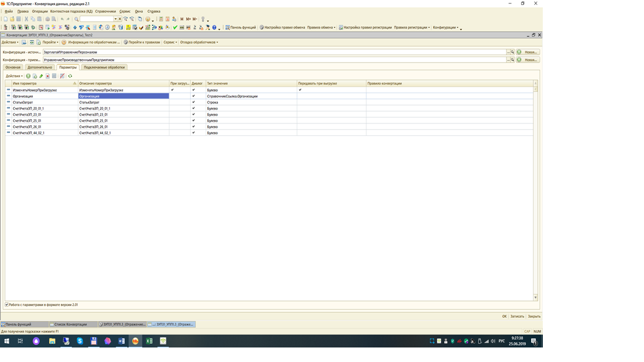Open the Файл menu

pyautogui.click(x=8, y=12)
